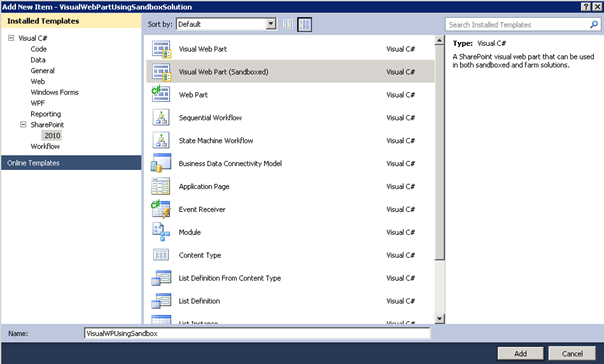Screen dimensions: 604x364
Task: Click the Business Data Connectivity Model icon
Action: point(161,163)
